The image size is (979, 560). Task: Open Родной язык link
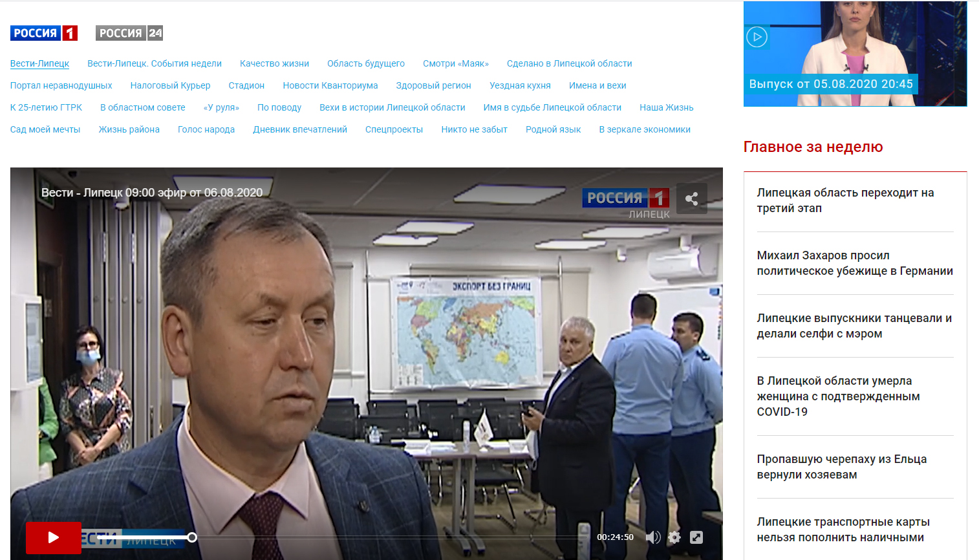point(553,129)
